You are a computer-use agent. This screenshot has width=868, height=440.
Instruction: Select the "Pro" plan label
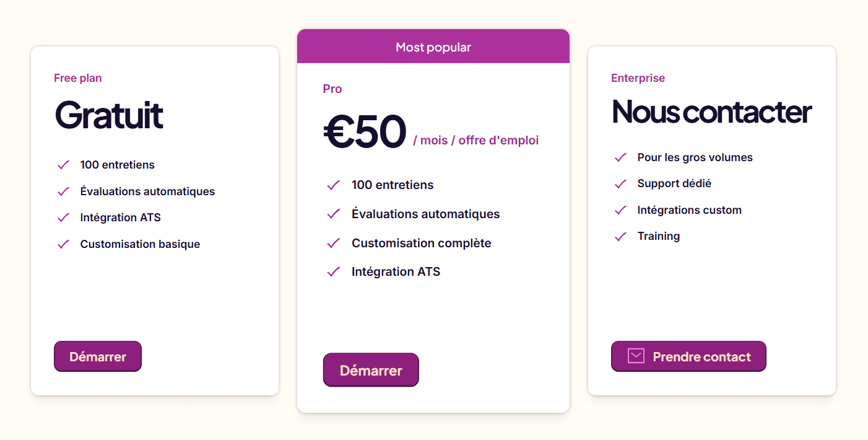point(332,89)
